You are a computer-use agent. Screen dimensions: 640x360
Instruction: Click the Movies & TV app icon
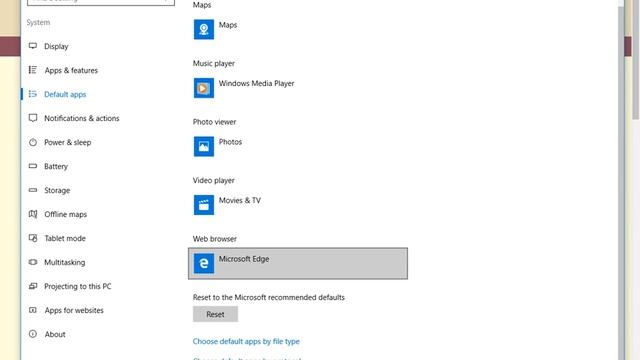point(204,205)
